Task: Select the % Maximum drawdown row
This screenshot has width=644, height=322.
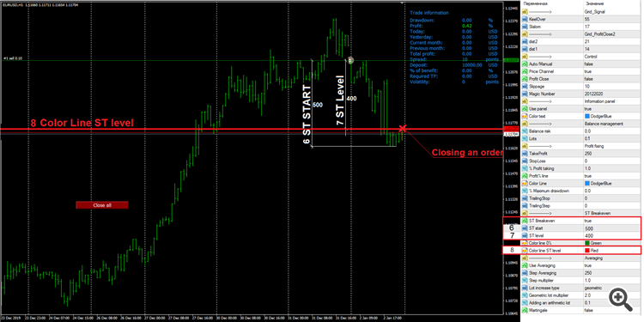Action: pyautogui.click(x=580, y=191)
